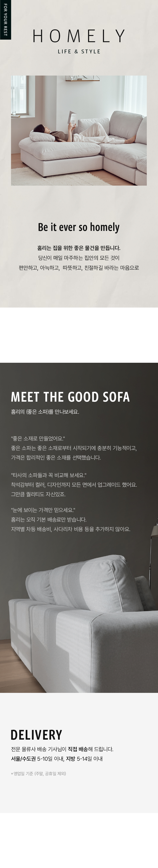
Task: Click the LIFE & STYLE subtitle
Action: click(x=79, y=52)
